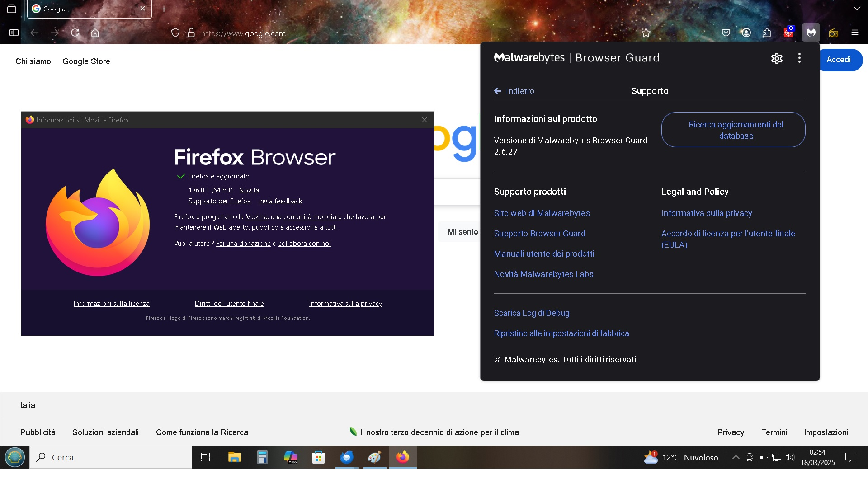Open Supporto Browser Guard link
This screenshot has height=488, width=868.
539,233
